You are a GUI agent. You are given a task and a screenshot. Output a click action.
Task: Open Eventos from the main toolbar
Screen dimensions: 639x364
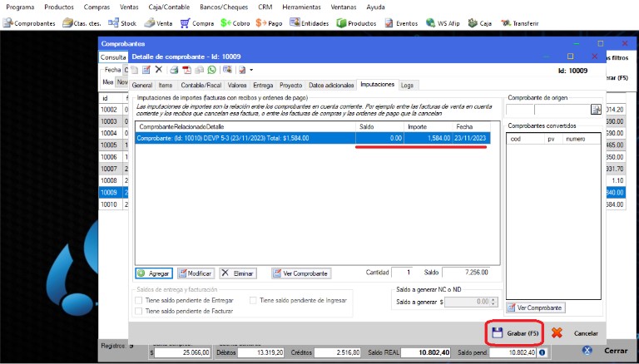tap(401, 23)
